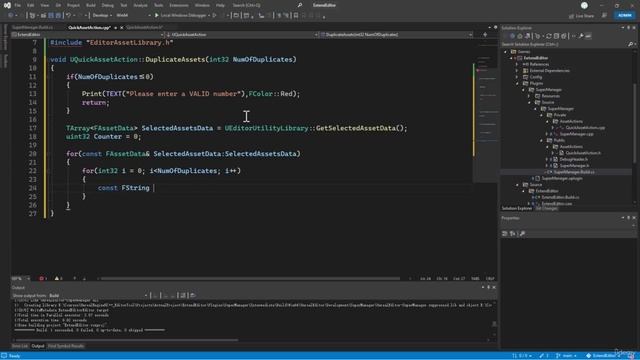Expand the Config folder node
Viewport: 640px width, 360px height.
(x=517, y=77)
